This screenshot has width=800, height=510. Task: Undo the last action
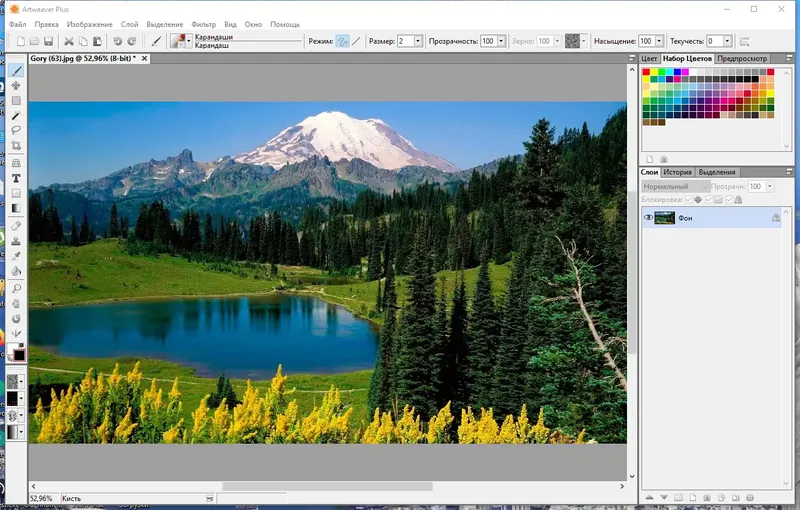[x=117, y=41]
